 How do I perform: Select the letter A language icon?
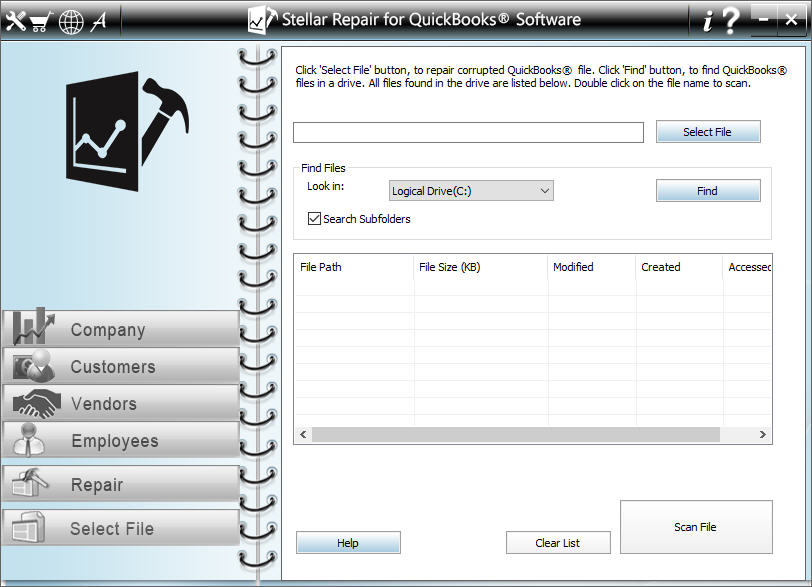click(100, 20)
